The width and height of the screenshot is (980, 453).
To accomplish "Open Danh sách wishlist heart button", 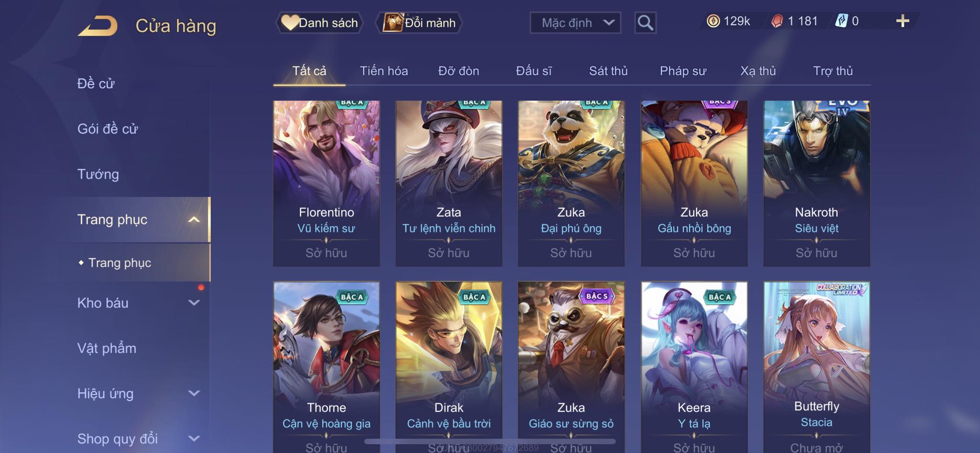I will click(319, 23).
